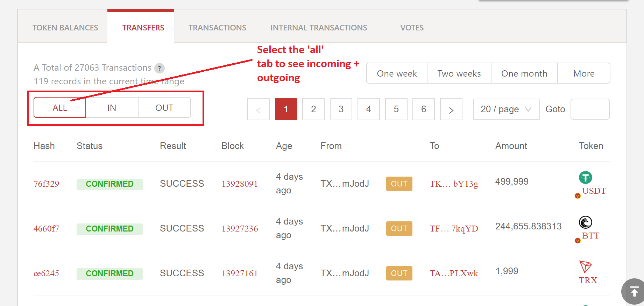Go to next page with arrow

(x=451, y=109)
